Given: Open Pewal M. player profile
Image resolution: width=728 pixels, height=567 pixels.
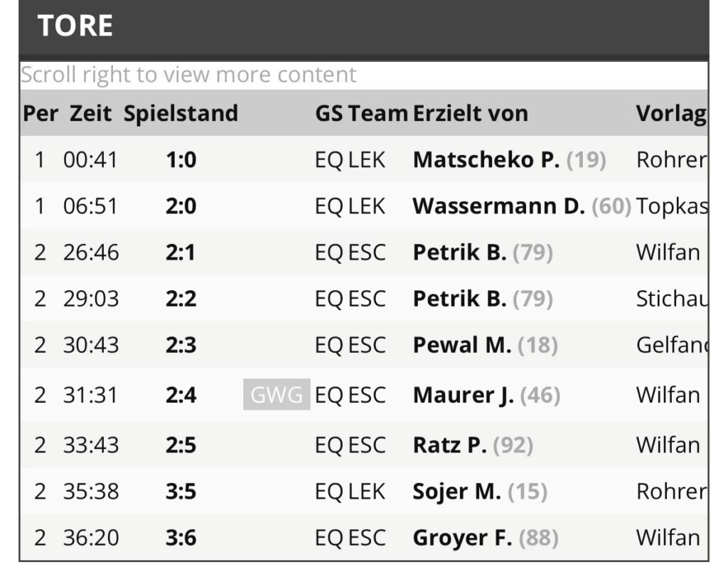Looking at the screenshot, I should (461, 345).
